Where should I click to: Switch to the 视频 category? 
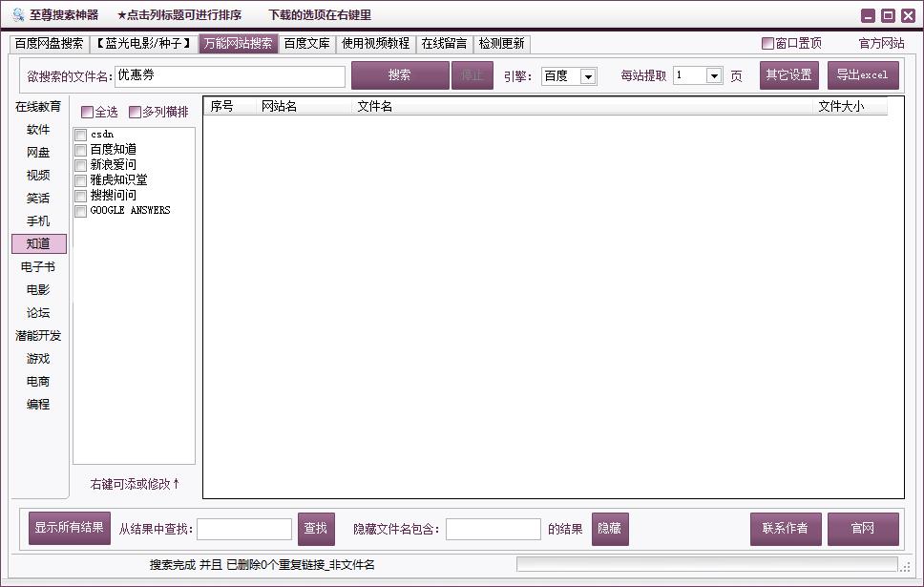pos(38,175)
